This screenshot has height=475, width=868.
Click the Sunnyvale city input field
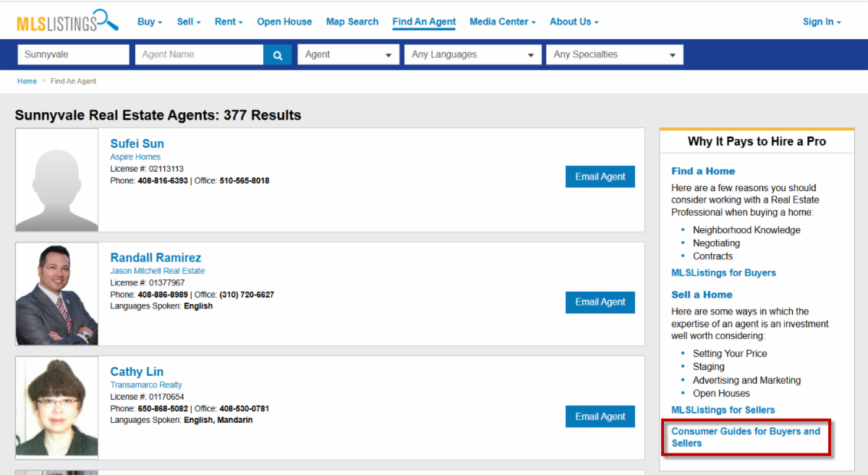point(73,54)
